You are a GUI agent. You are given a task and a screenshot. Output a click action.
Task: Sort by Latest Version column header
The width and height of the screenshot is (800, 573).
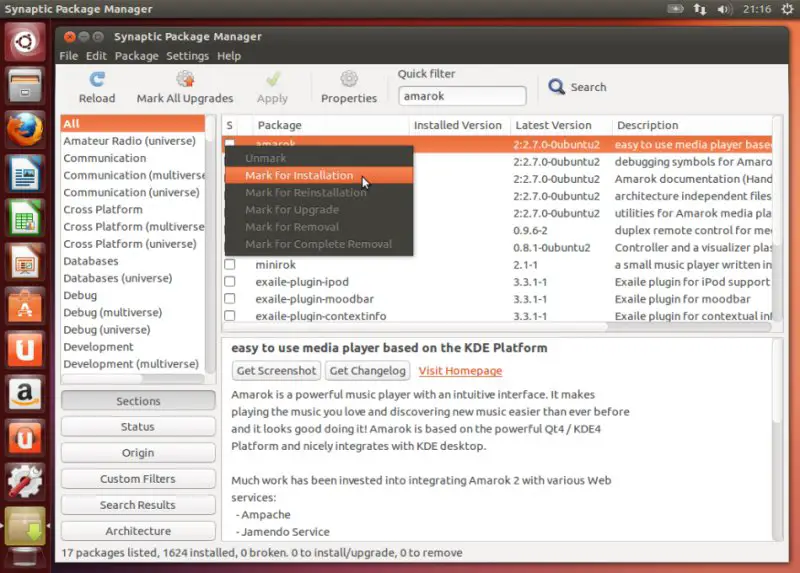point(561,126)
